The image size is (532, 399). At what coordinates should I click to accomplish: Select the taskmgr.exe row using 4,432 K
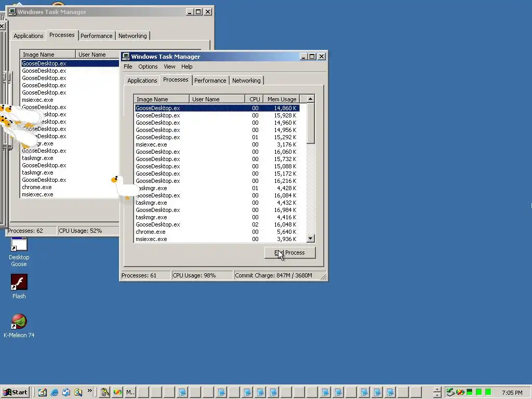(x=217, y=203)
